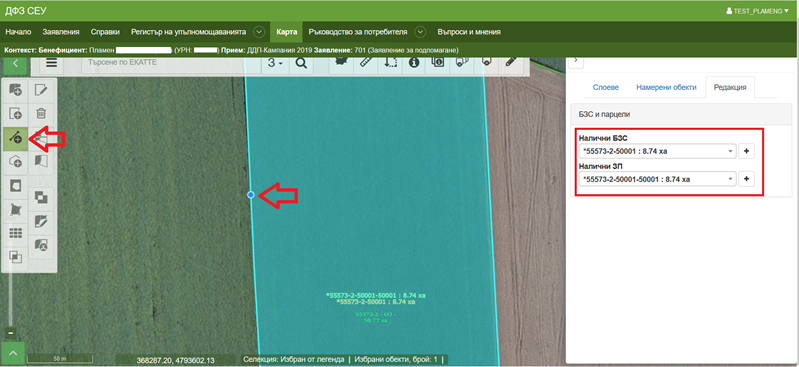Collapse the left panel with green back arrow
The width and height of the screenshot is (799, 367).
[16, 64]
